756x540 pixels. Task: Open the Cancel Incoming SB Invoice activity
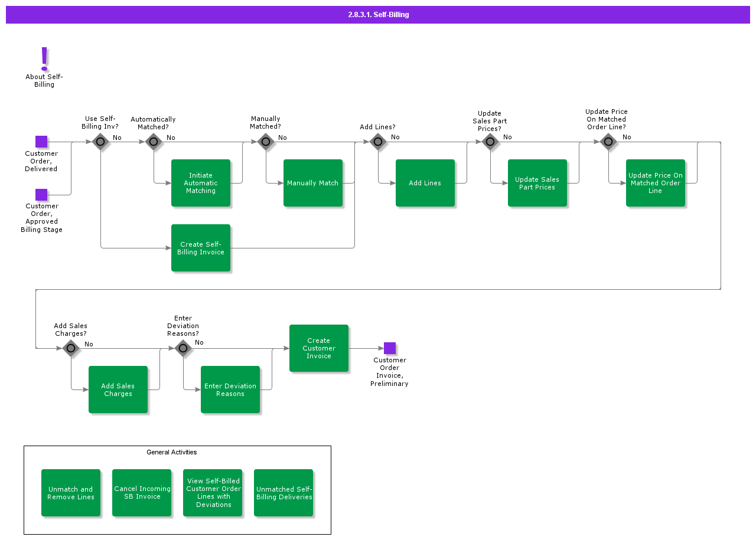[x=142, y=493]
